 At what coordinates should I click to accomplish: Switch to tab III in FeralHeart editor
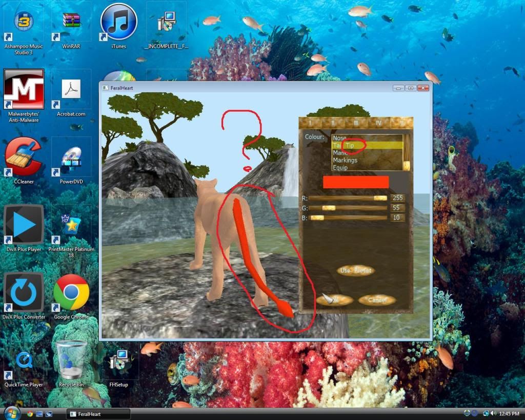(356, 123)
